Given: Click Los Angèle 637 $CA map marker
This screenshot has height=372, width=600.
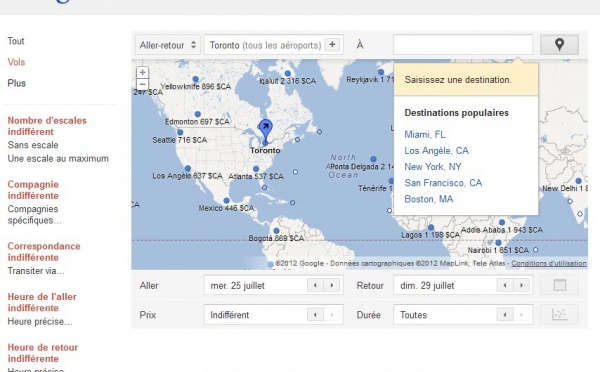Looking at the screenshot, I should [188, 168].
